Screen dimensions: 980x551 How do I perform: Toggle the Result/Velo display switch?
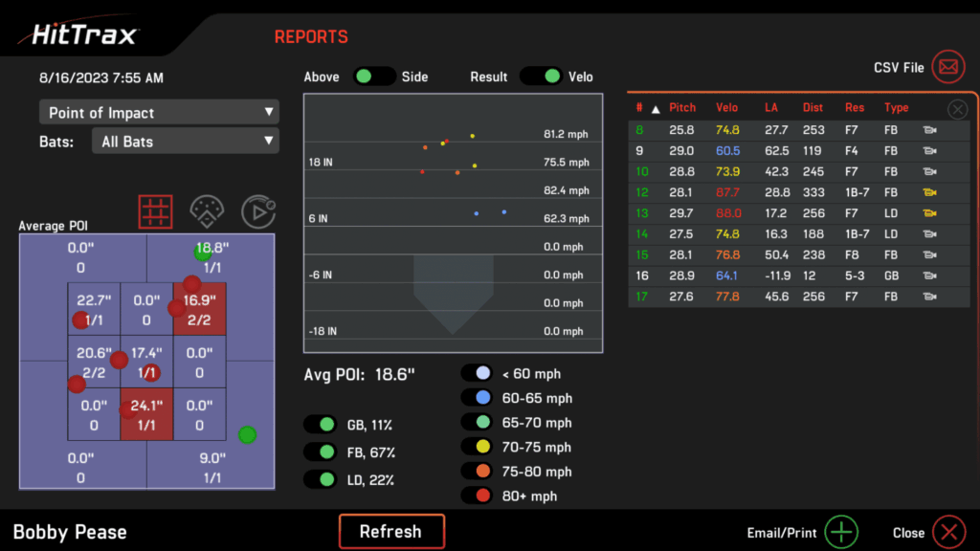pyautogui.click(x=541, y=77)
